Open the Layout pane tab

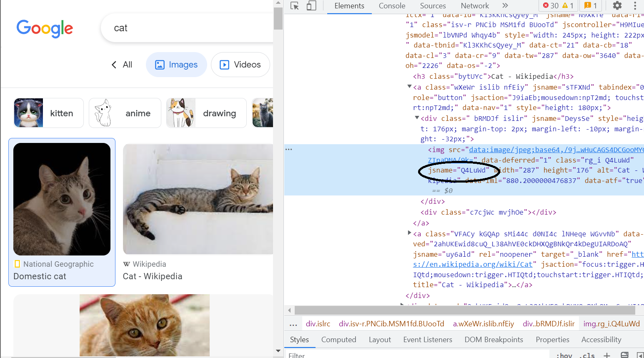coord(380,340)
